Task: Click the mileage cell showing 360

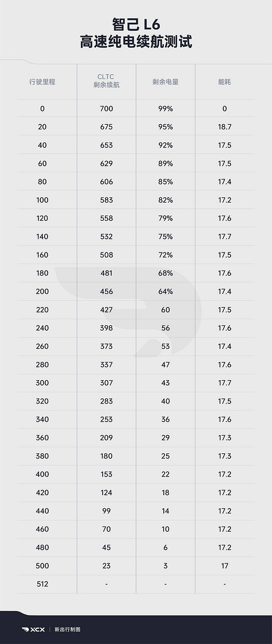Action: click(x=42, y=438)
